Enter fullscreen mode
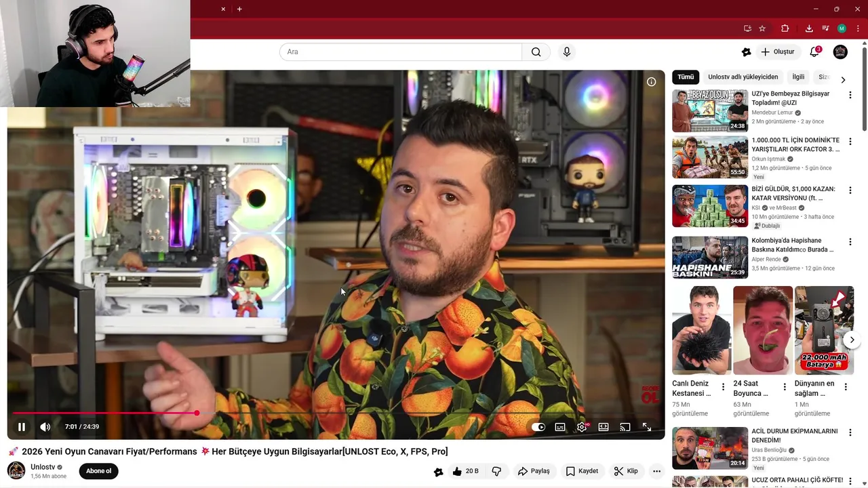This screenshot has width=868, height=488. point(647,427)
